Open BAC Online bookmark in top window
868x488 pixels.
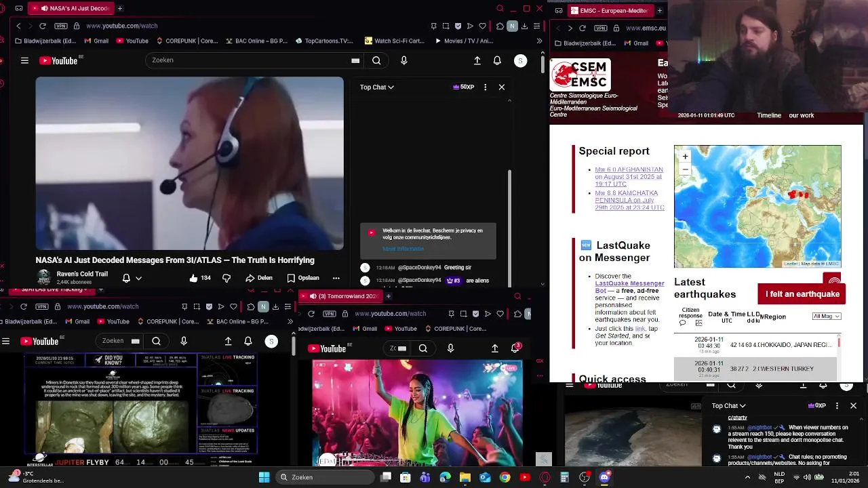pyautogui.click(x=256, y=41)
